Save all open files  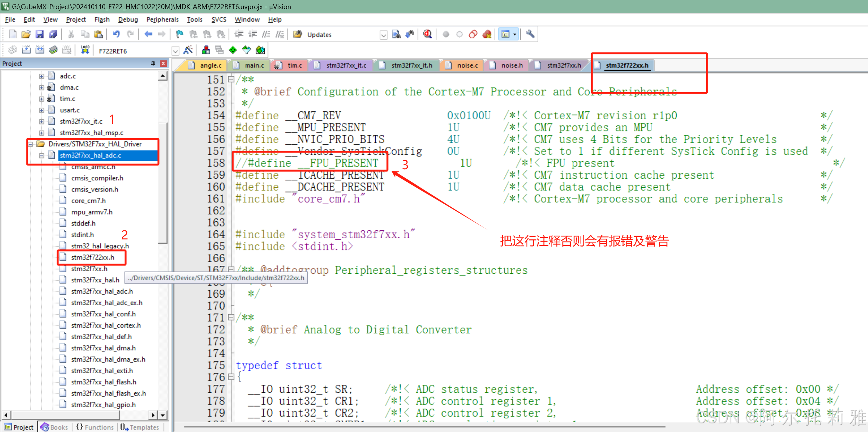[53, 34]
